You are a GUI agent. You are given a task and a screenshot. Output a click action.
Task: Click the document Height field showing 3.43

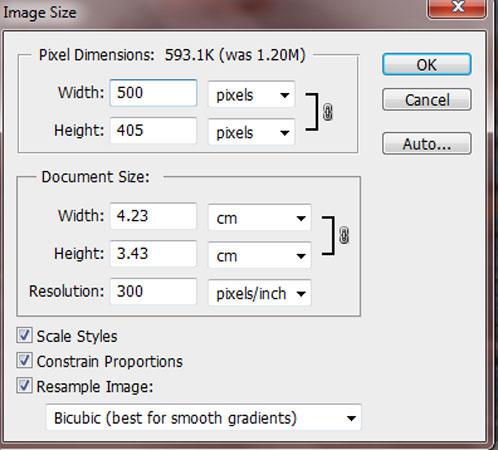[153, 253]
